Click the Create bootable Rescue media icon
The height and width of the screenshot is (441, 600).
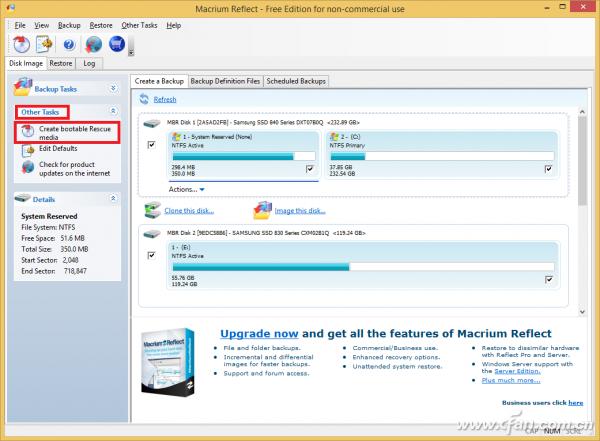pos(28,132)
